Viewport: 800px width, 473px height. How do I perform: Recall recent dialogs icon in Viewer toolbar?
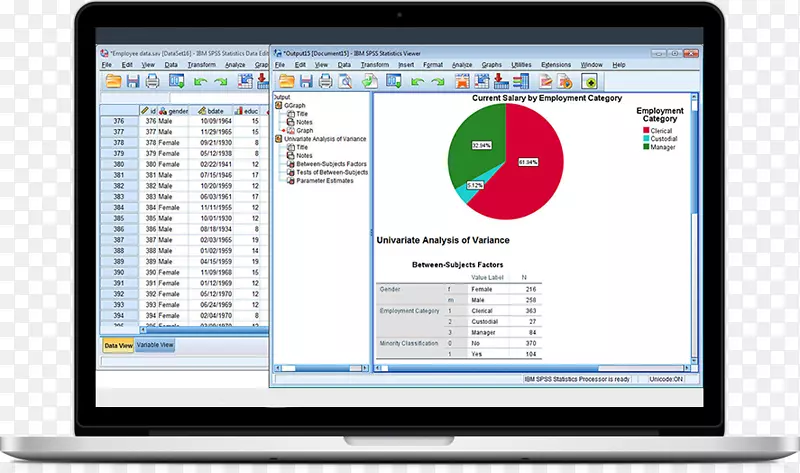tap(394, 81)
